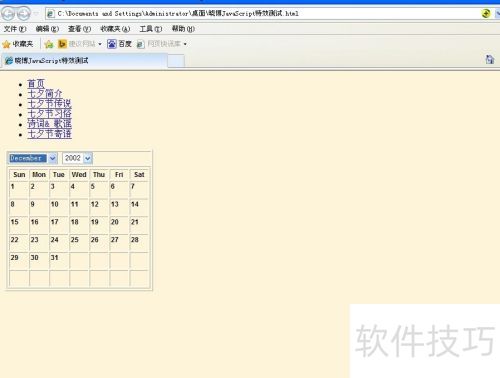Select calendar day 23
This screenshot has height=378, width=500.
coord(39,243)
